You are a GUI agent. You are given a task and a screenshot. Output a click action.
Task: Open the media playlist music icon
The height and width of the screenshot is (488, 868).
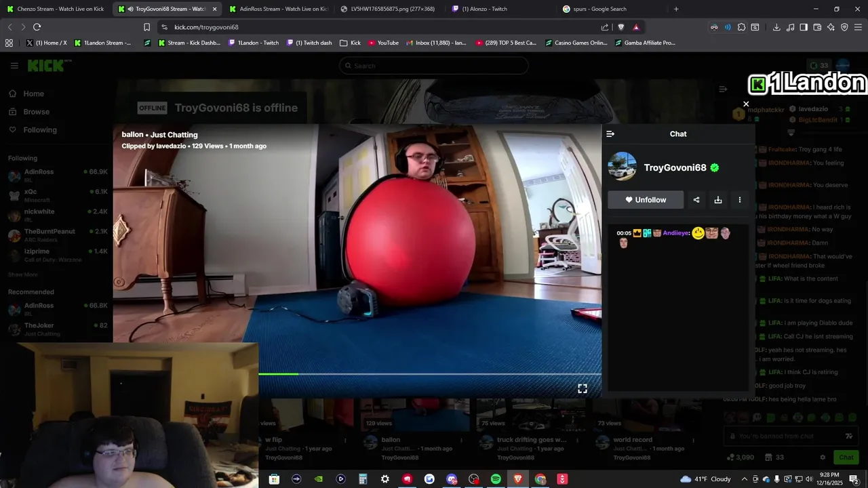pos(790,27)
